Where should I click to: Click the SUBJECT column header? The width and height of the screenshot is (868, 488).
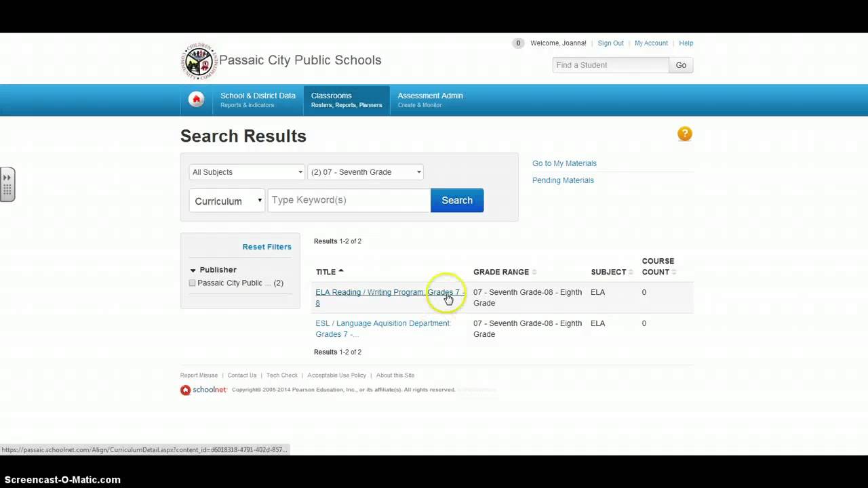(x=608, y=272)
